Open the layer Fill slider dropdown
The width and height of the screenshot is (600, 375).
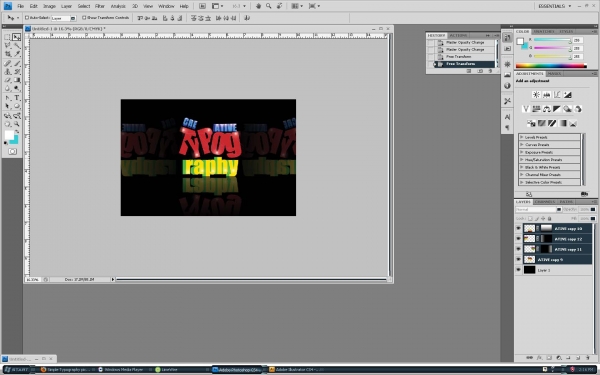(593, 218)
